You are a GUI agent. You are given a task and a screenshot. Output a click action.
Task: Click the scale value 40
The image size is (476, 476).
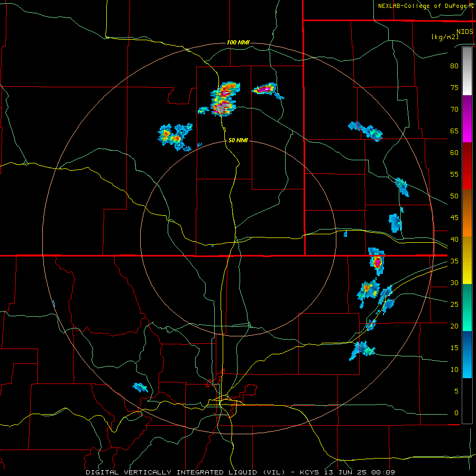coord(454,239)
